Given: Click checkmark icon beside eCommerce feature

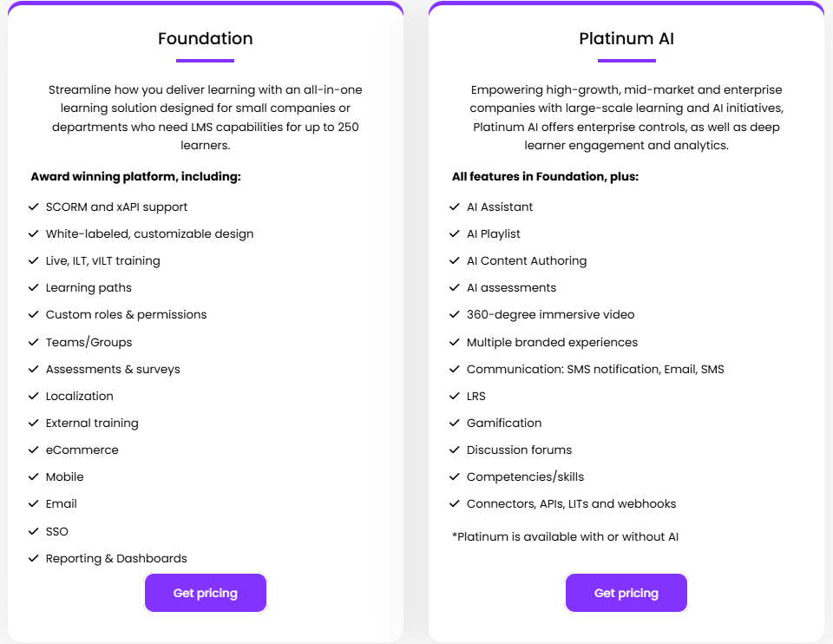Looking at the screenshot, I should (x=34, y=450).
